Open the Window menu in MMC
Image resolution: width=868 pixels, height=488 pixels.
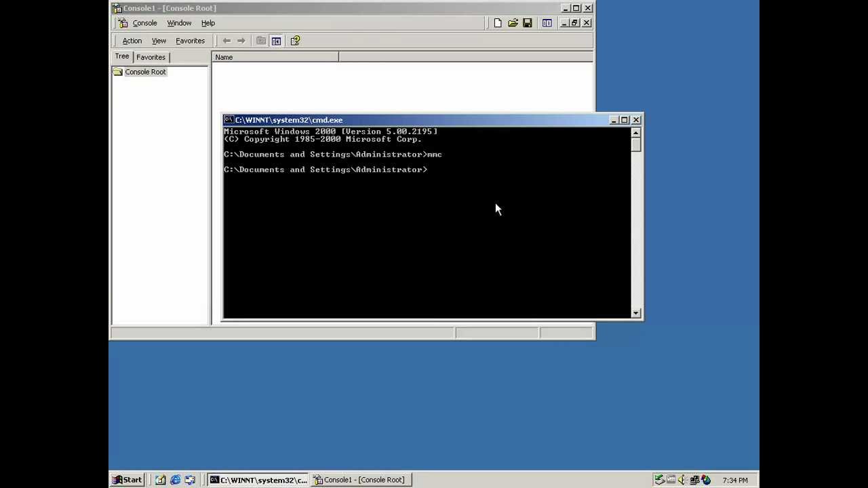[179, 23]
